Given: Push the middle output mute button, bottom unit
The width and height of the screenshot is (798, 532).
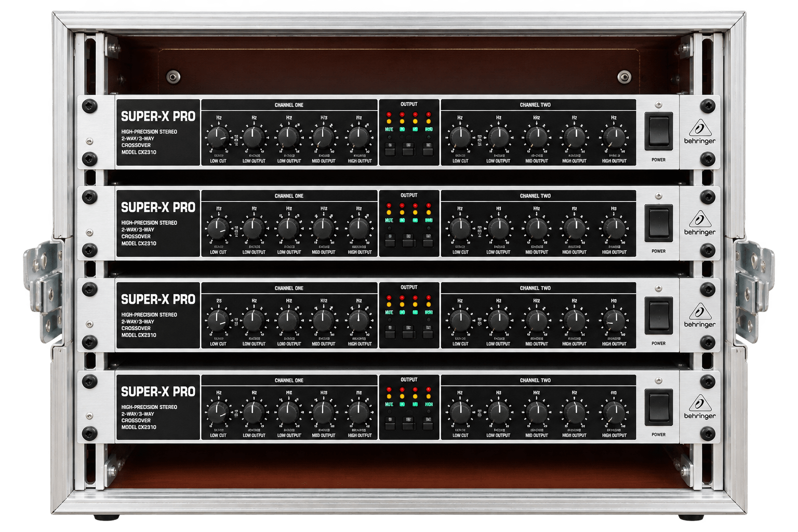Looking at the screenshot, I should pos(408,423).
